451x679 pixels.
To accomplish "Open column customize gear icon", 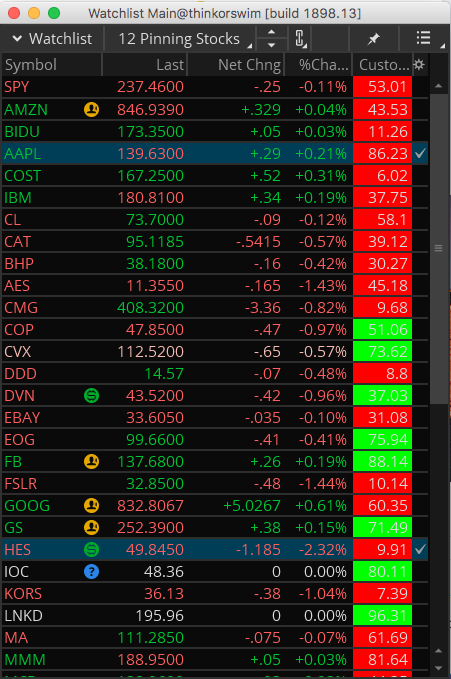I will tap(419, 65).
